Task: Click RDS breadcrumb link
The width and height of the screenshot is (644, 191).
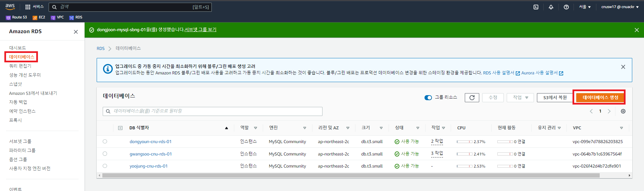Action: pos(101,49)
